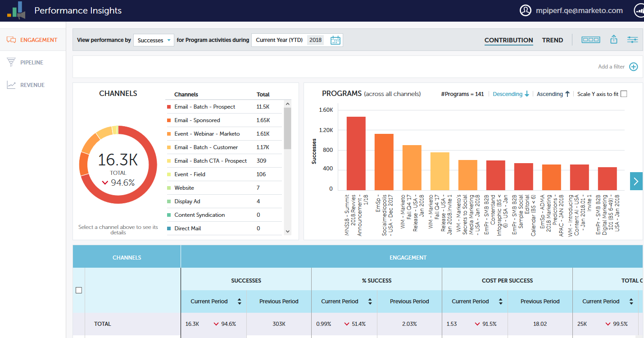Check the select-all checkbox in the table
This screenshot has width=644, height=338.
[x=79, y=290]
